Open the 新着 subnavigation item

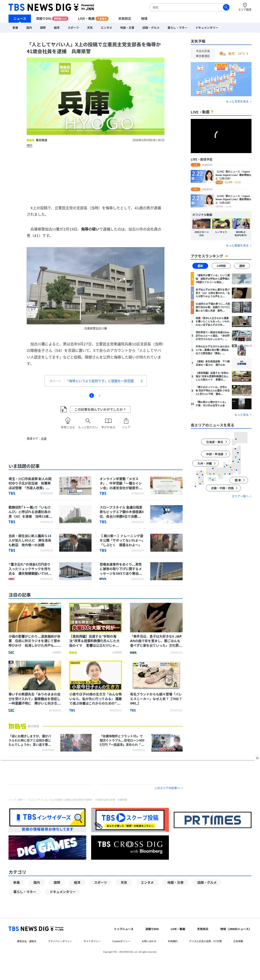click(15, 27)
